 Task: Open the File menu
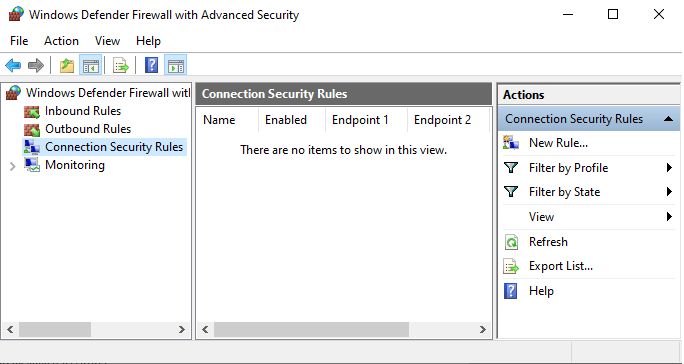[x=19, y=41]
